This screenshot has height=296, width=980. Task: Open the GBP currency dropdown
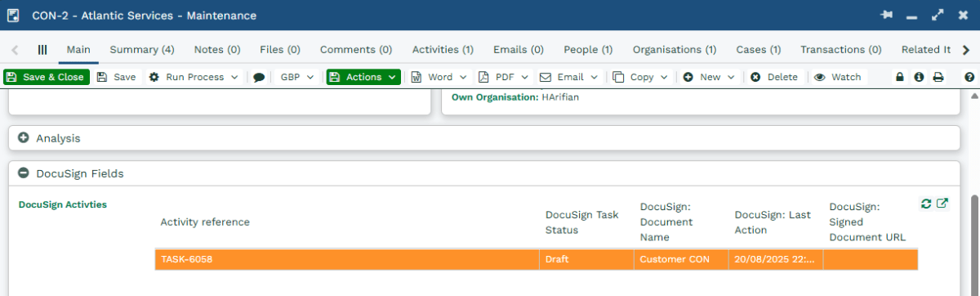click(296, 77)
